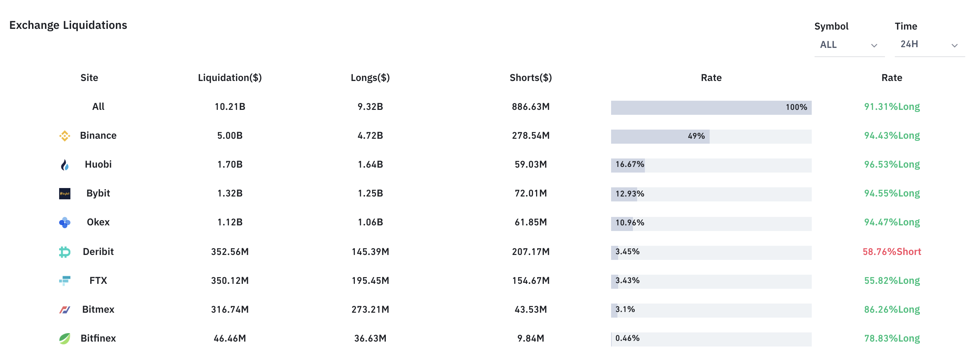
Task: Click the Bitmex logo icon
Action: tap(65, 310)
